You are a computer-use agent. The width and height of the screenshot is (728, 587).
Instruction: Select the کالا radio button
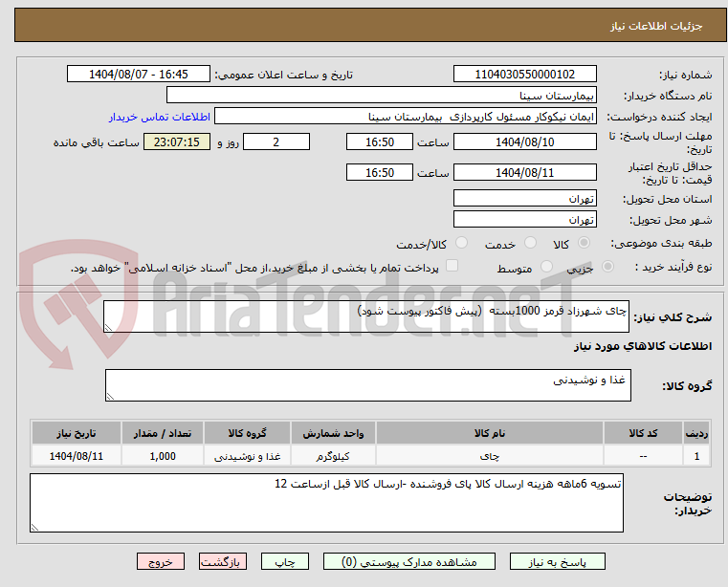click(x=585, y=243)
